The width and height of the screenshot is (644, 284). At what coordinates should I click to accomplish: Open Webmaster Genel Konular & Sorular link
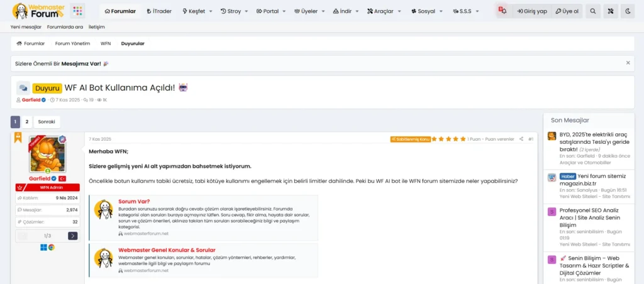(x=167, y=250)
